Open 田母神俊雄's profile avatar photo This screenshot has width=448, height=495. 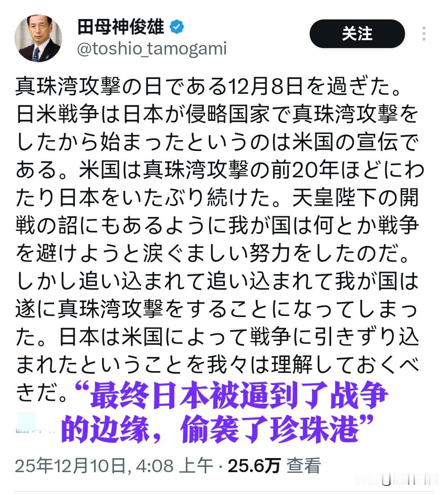pyautogui.click(x=38, y=38)
